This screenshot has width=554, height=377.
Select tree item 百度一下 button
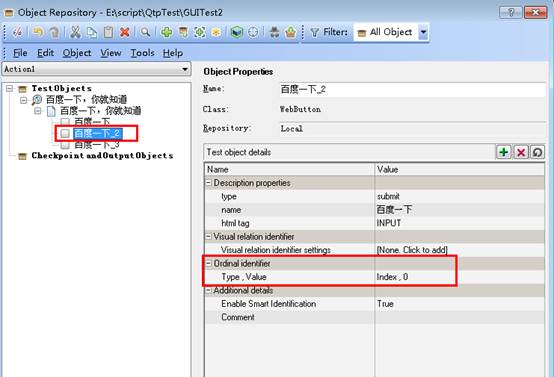(92, 122)
